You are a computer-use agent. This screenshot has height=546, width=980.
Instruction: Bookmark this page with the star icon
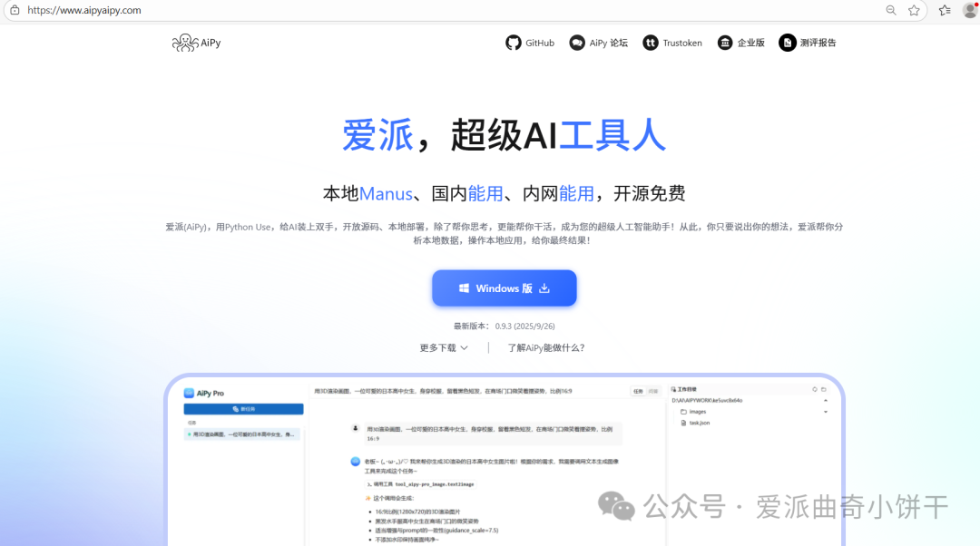(x=914, y=10)
